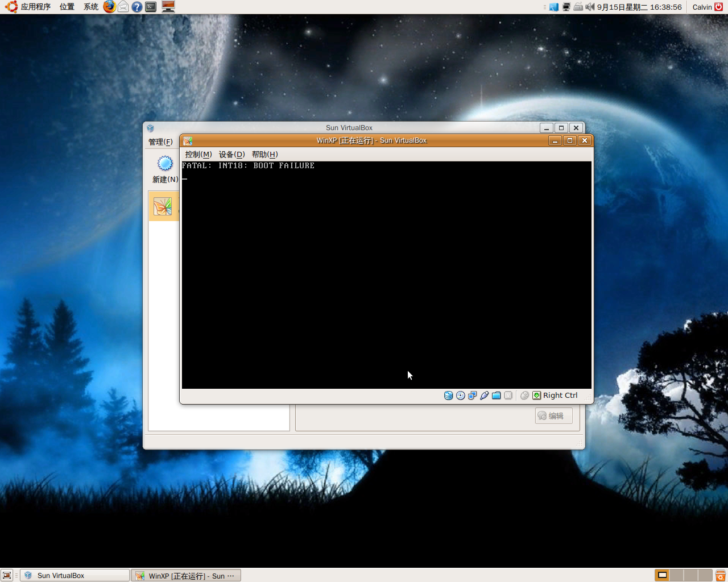
Task: Click the Ubuntu logo in the top panel
Action: click(x=11, y=7)
